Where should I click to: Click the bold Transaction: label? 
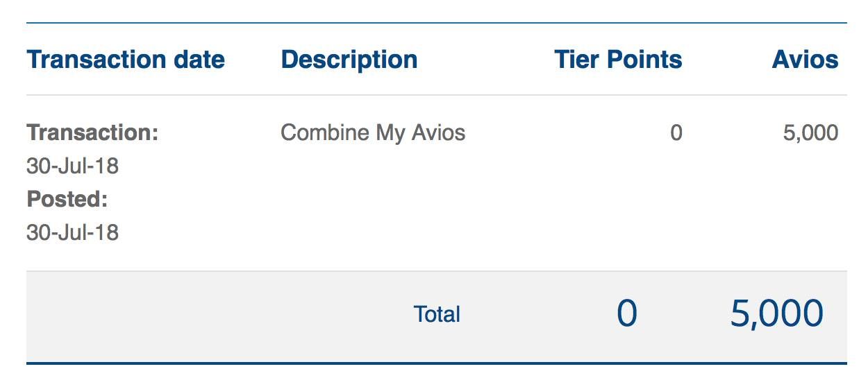(x=92, y=132)
